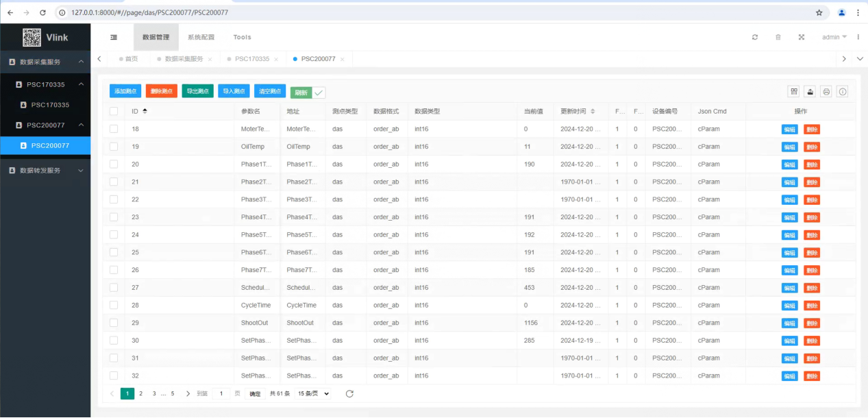Screen dimensions: 868x418
Task: Switch to the PSC170335 page tab
Action: click(x=251, y=59)
